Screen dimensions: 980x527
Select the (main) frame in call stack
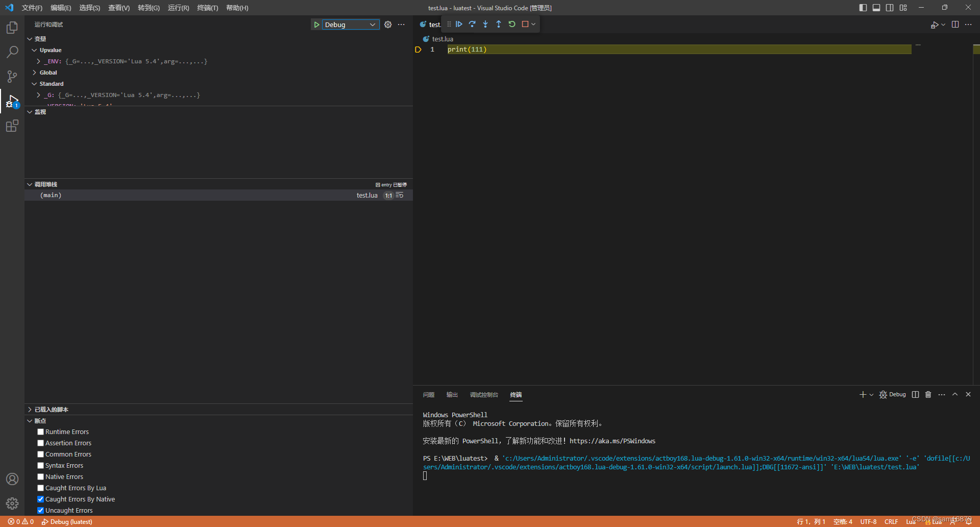[x=51, y=195]
